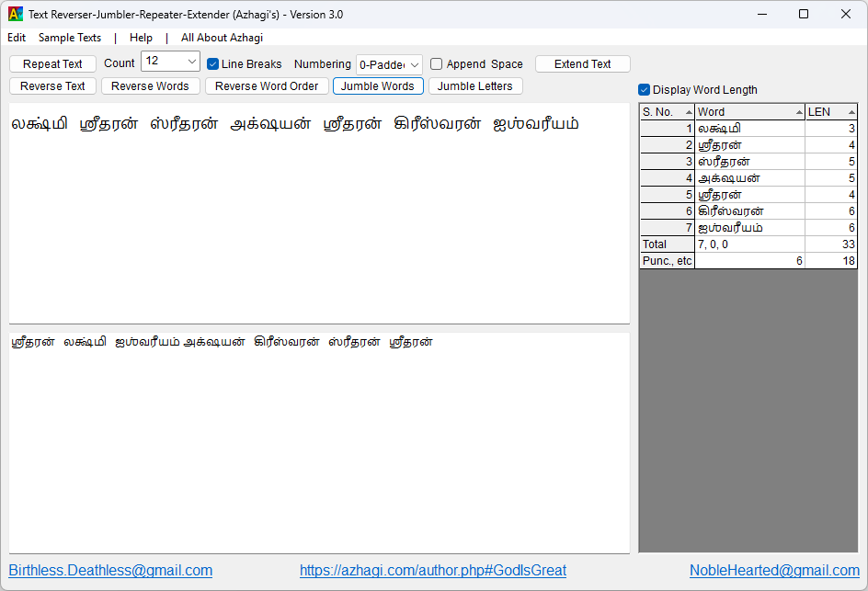The width and height of the screenshot is (868, 591).
Task: Open the Numbering dropdown 0-Padded
Action: [x=389, y=64]
